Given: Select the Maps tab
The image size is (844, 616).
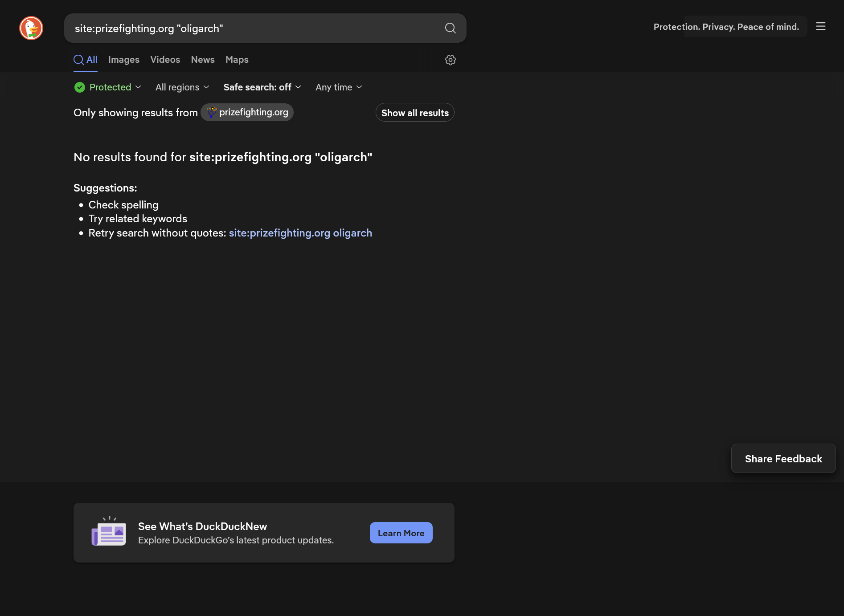Looking at the screenshot, I should (237, 60).
